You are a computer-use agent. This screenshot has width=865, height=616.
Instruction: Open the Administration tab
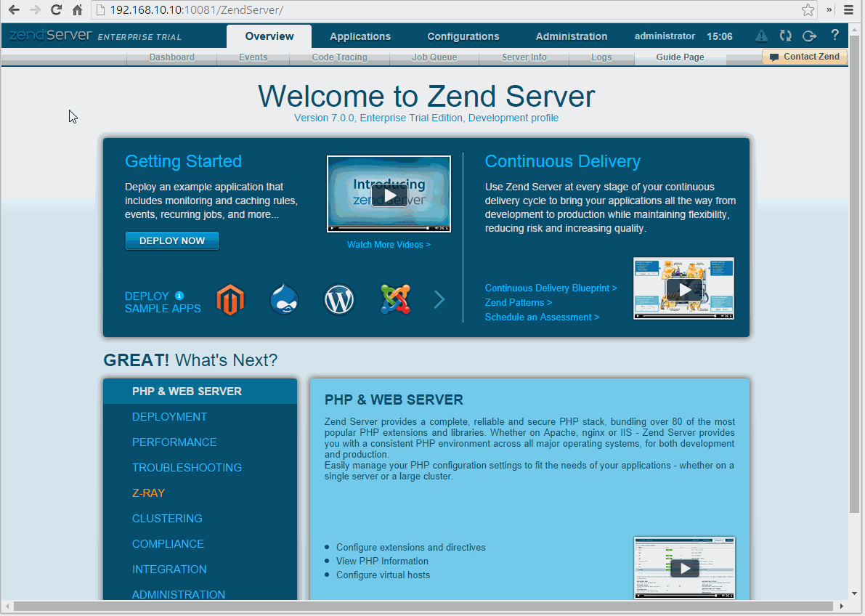pos(572,36)
